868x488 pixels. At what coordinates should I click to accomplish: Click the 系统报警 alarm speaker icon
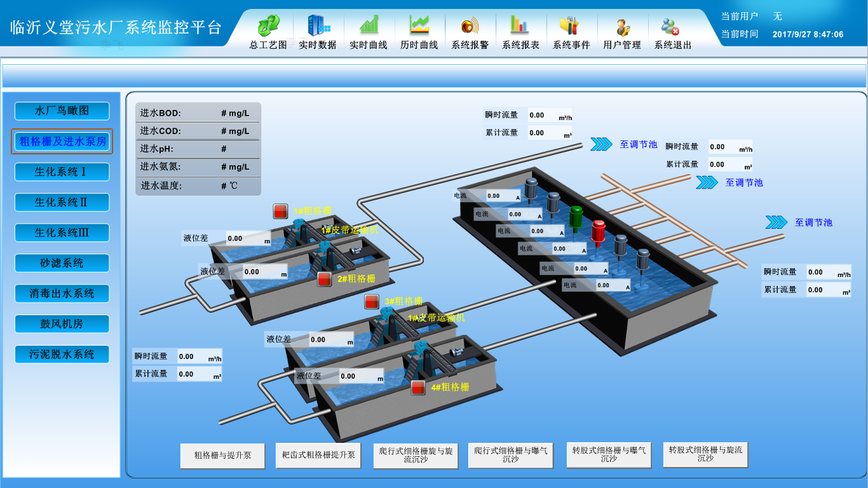(x=470, y=26)
